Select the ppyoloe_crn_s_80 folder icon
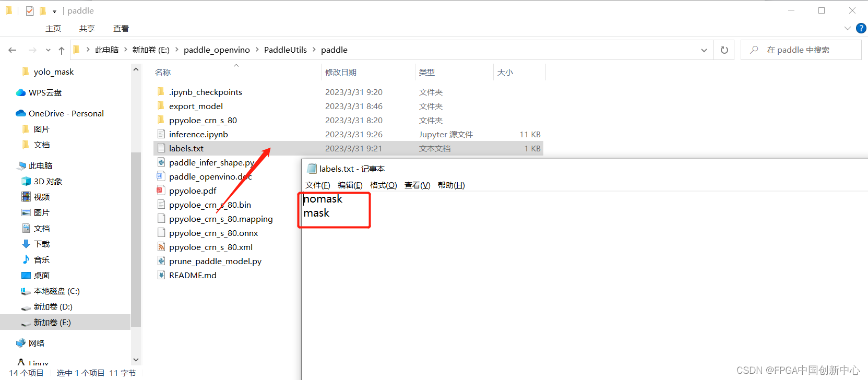Viewport: 868px width, 380px height. click(161, 120)
